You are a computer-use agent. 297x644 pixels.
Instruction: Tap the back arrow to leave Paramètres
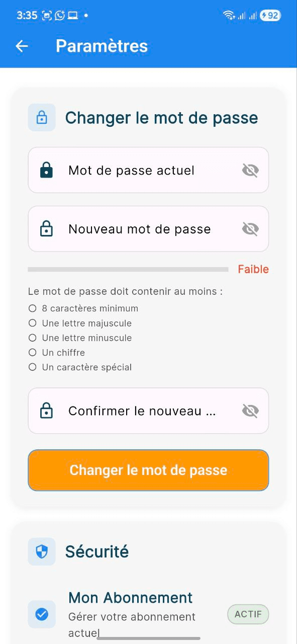21,46
